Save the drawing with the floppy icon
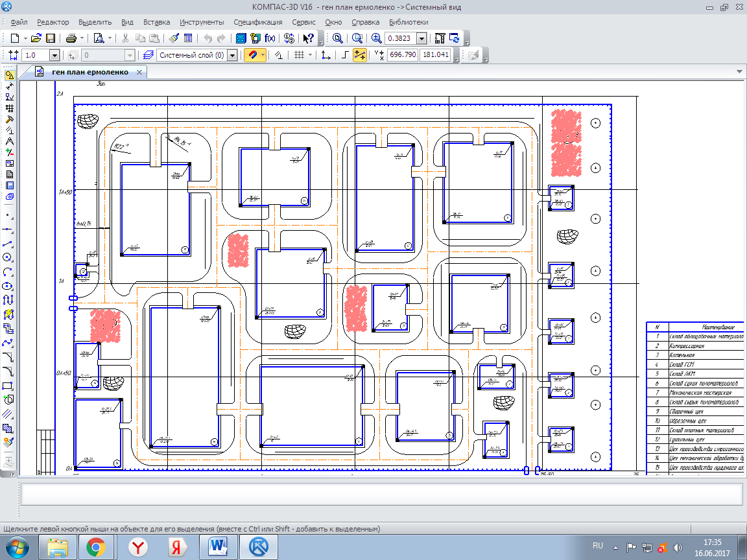The height and width of the screenshot is (560, 747). click(50, 38)
